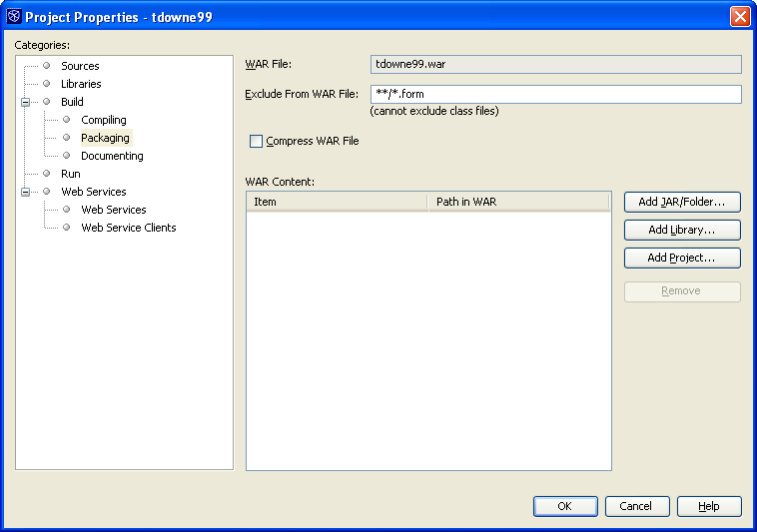Click the Project Properties title bar icon
This screenshot has height=532, width=757.
(14, 17)
